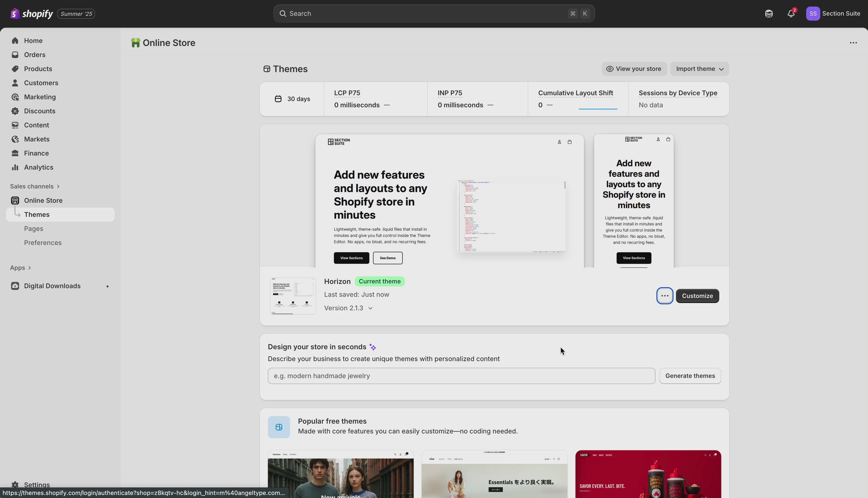Open the SS account avatar
The image size is (868, 498).
click(813, 14)
